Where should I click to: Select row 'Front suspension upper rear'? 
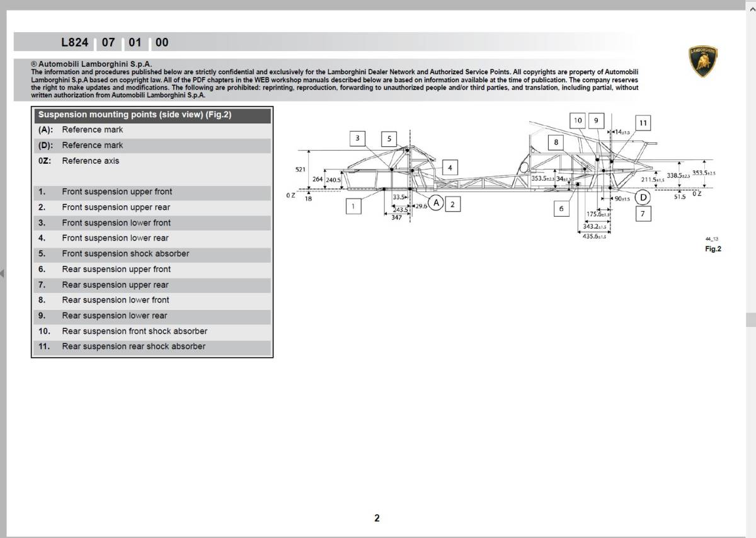click(x=152, y=207)
